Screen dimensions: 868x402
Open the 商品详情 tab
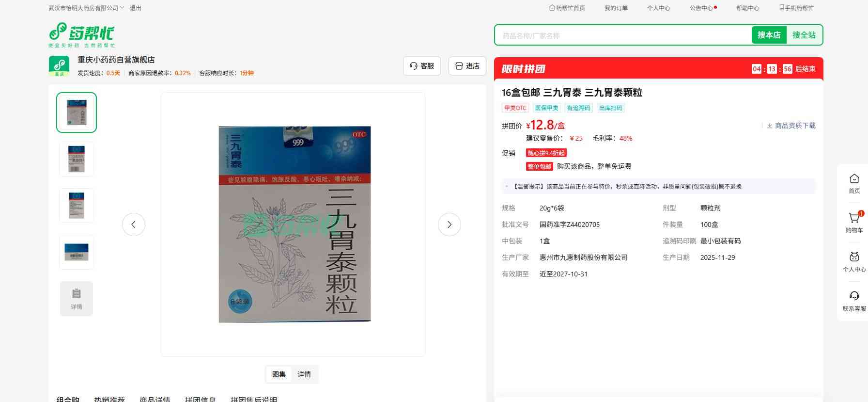155,399
